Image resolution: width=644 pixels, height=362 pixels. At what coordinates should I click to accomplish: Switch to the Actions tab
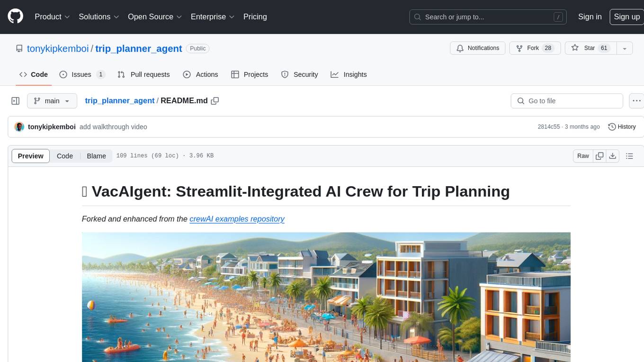pos(200,74)
